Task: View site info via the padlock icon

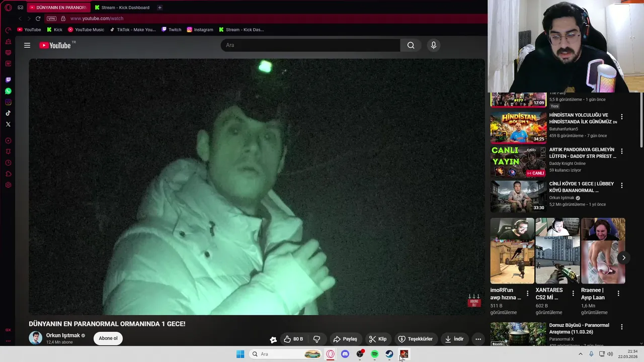Action: [x=63, y=19]
